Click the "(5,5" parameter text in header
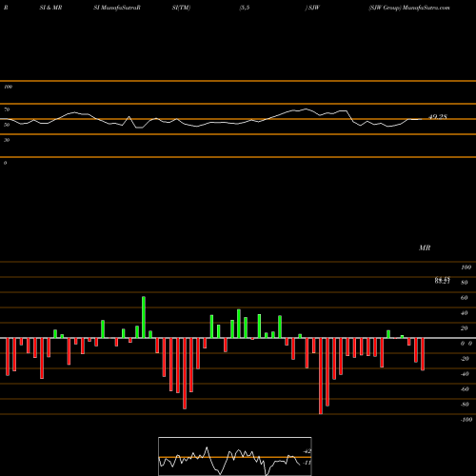The width and height of the screenshot is (476, 476). (x=244, y=8)
